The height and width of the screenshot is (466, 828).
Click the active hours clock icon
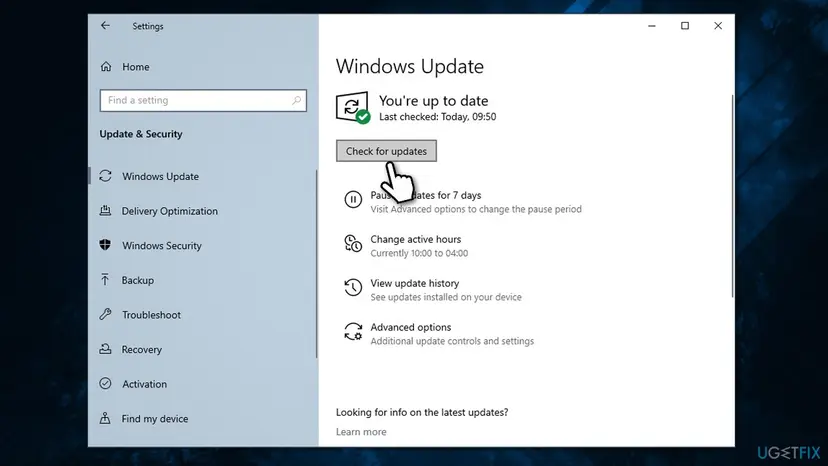tap(353, 244)
